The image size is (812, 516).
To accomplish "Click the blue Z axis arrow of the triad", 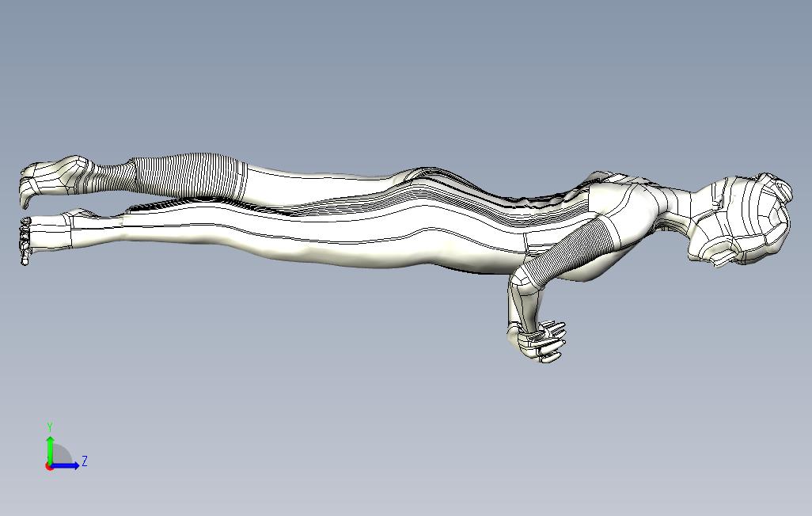I will click(x=64, y=465).
